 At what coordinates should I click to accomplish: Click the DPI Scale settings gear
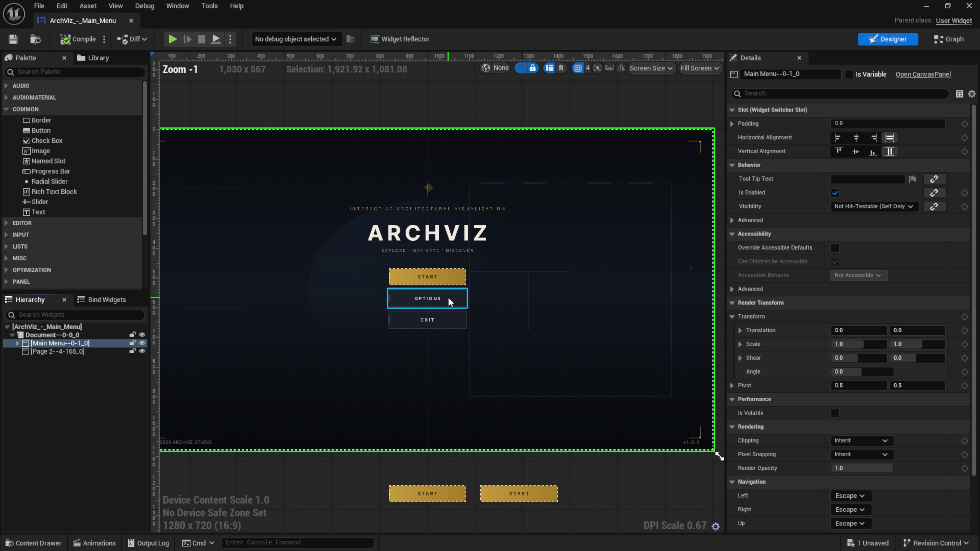click(716, 526)
